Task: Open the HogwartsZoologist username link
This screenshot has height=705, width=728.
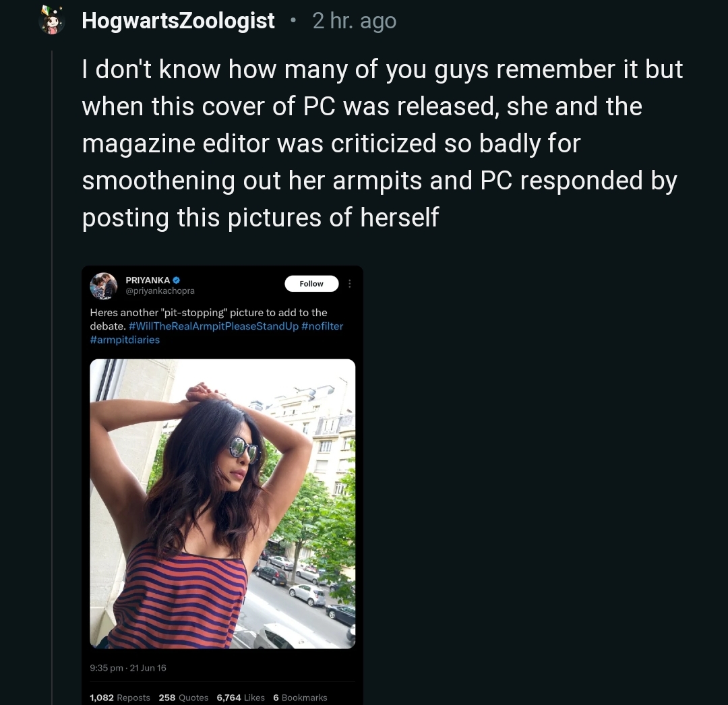Action: (x=178, y=21)
